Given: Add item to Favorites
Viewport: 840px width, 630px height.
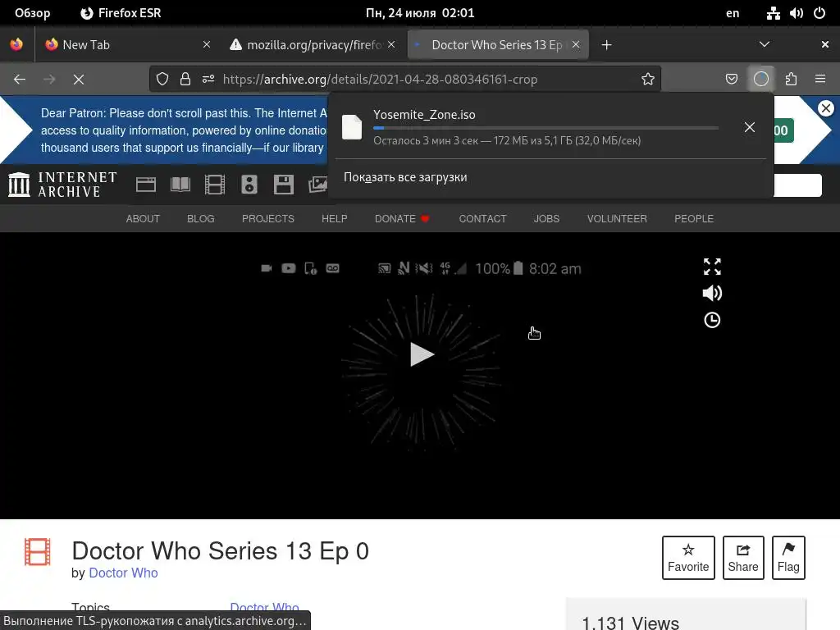Looking at the screenshot, I should pyautogui.click(x=688, y=558).
